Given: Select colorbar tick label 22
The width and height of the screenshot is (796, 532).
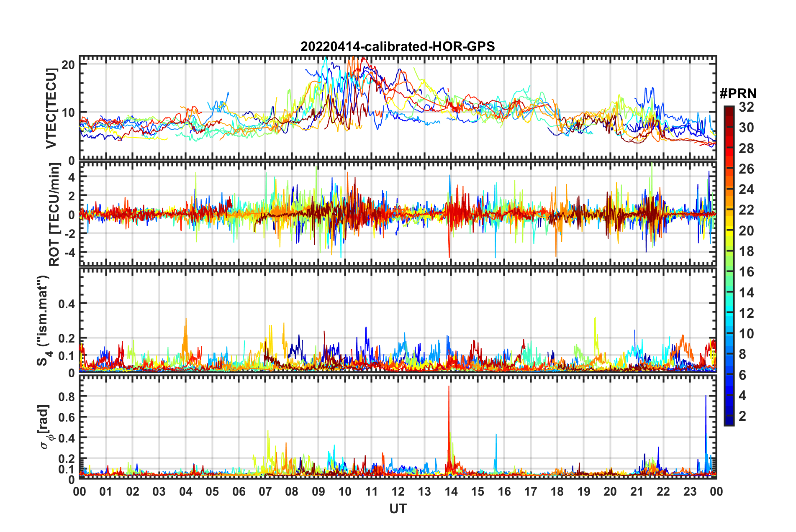Looking at the screenshot, I should tap(746, 210).
